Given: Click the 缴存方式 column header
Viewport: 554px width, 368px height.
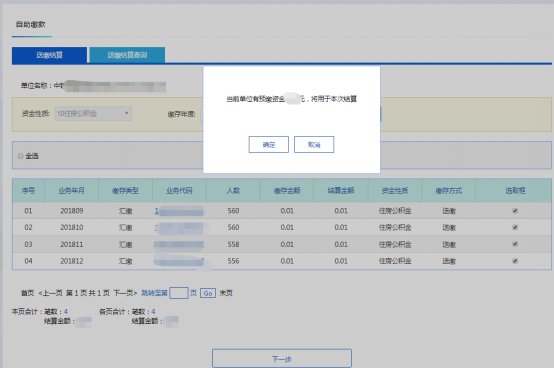Looking at the screenshot, I should click(449, 191).
